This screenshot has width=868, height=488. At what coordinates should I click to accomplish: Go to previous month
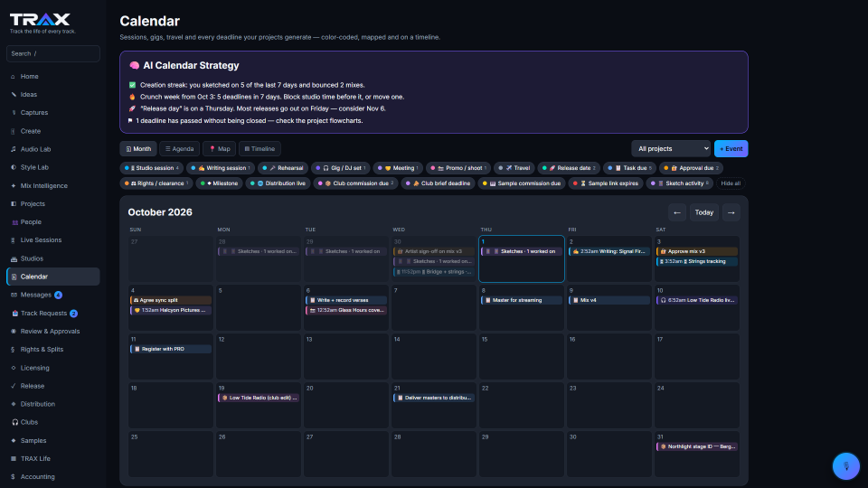pos(677,212)
